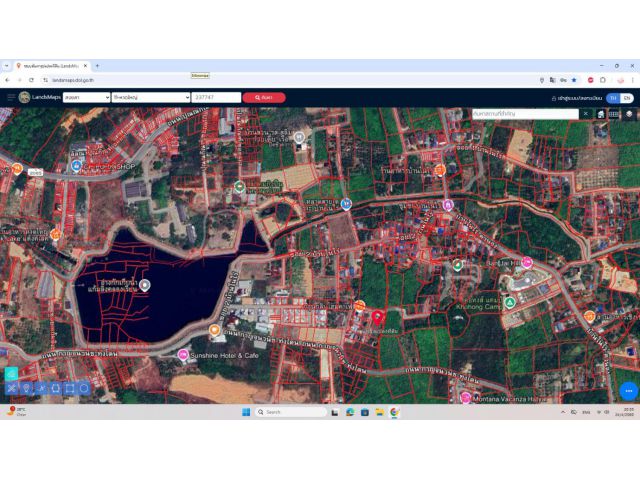Image resolution: width=640 pixels, height=480 pixels.
Task: Open the blue chat bubble button
Action: 629,391
